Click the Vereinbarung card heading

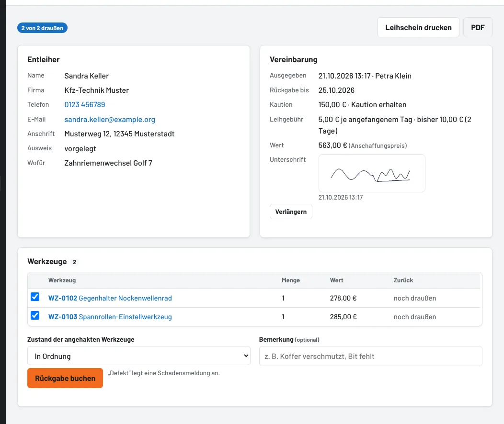[294, 60]
